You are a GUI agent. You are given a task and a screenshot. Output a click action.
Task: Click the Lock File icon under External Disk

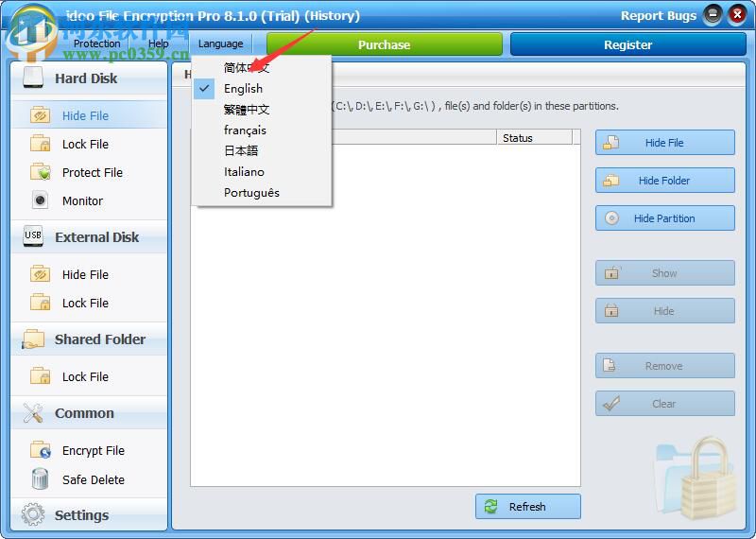pos(40,303)
